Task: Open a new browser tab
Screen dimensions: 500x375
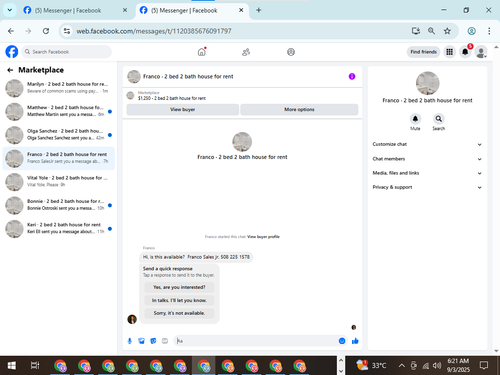Action: [259, 10]
